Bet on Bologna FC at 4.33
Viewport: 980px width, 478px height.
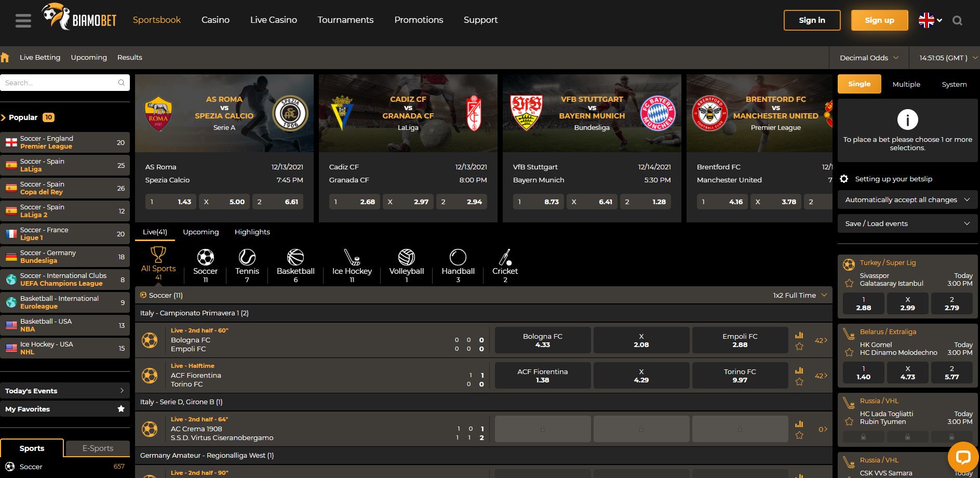(x=543, y=340)
